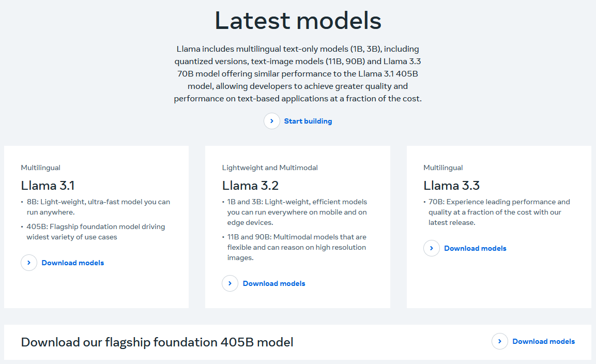
Task: Click the arrow circle icon in Llama 3.3 card
Action: click(x=432, y=248)
